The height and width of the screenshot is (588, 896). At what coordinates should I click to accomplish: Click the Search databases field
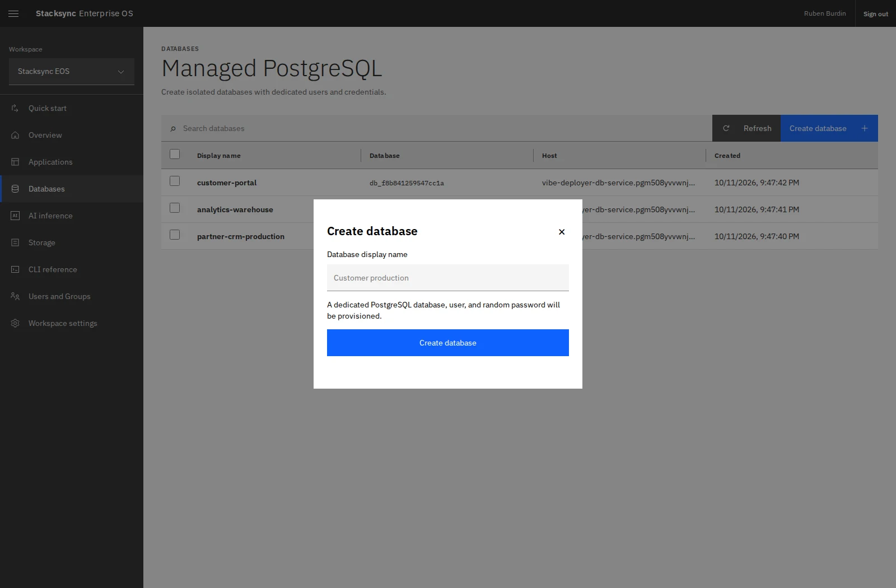(437, 128)
